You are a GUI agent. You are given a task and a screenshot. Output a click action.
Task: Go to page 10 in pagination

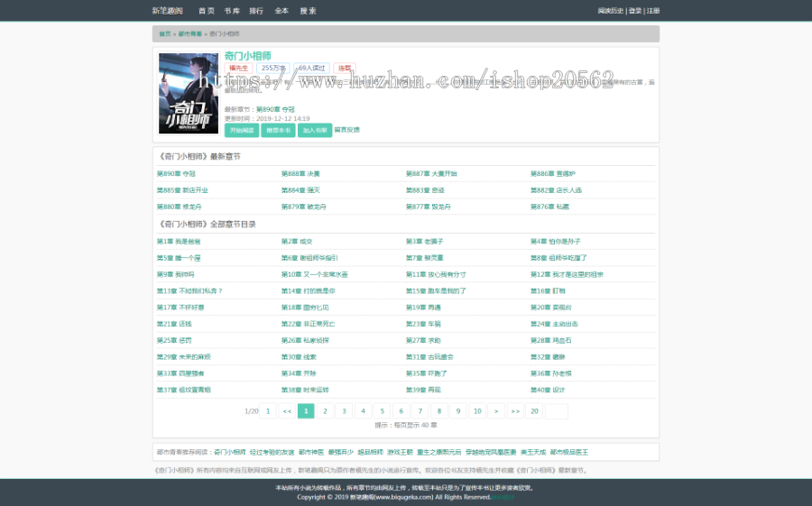[477, 411]
